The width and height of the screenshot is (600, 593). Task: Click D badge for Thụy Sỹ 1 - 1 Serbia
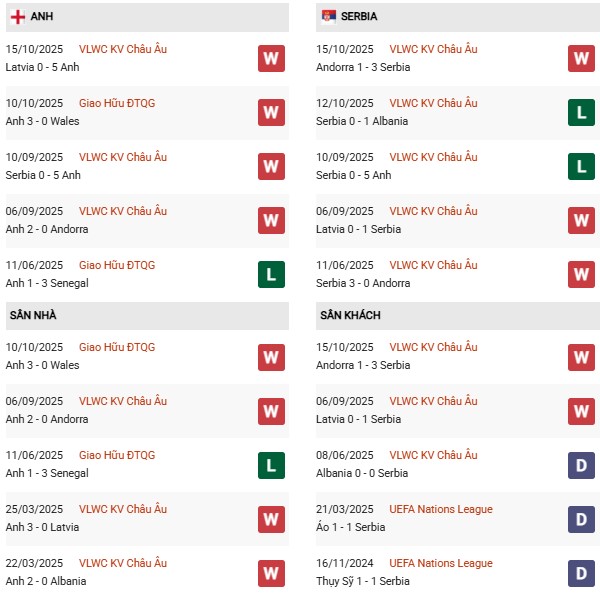(581, 572)
